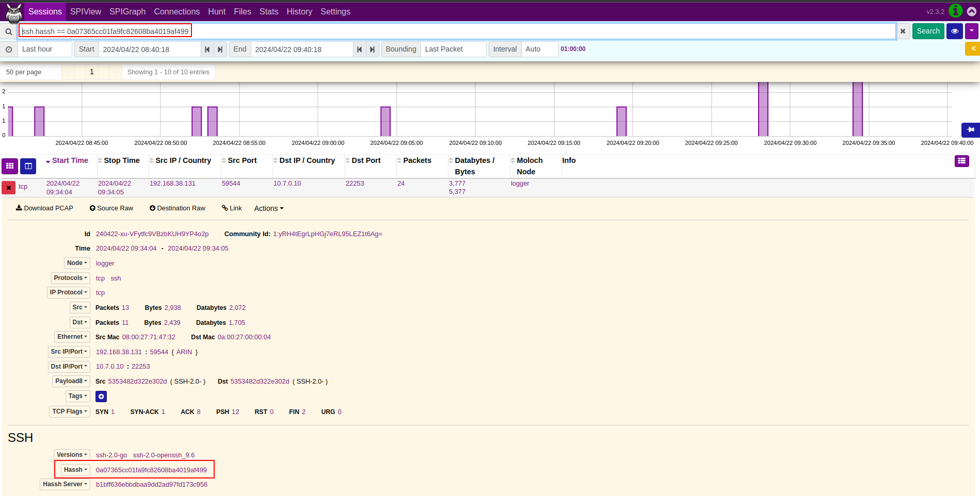Click the blue eye views button
Image resolution: width=980 pixels, height=496 pixels.
[954, 31]
